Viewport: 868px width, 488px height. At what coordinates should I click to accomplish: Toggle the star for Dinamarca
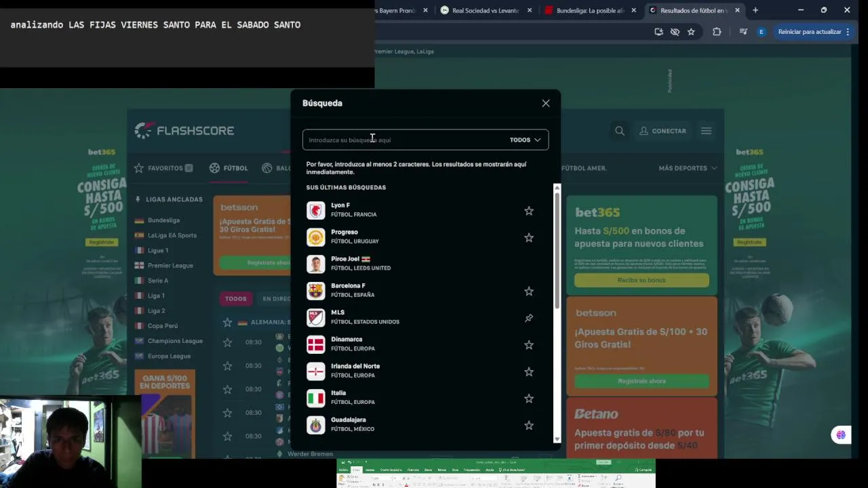[529, 344]
